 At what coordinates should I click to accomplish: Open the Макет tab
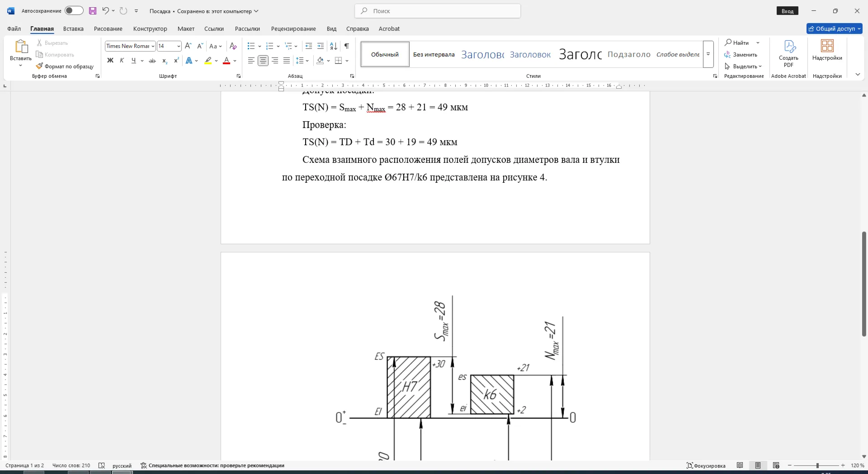point(186,28)
